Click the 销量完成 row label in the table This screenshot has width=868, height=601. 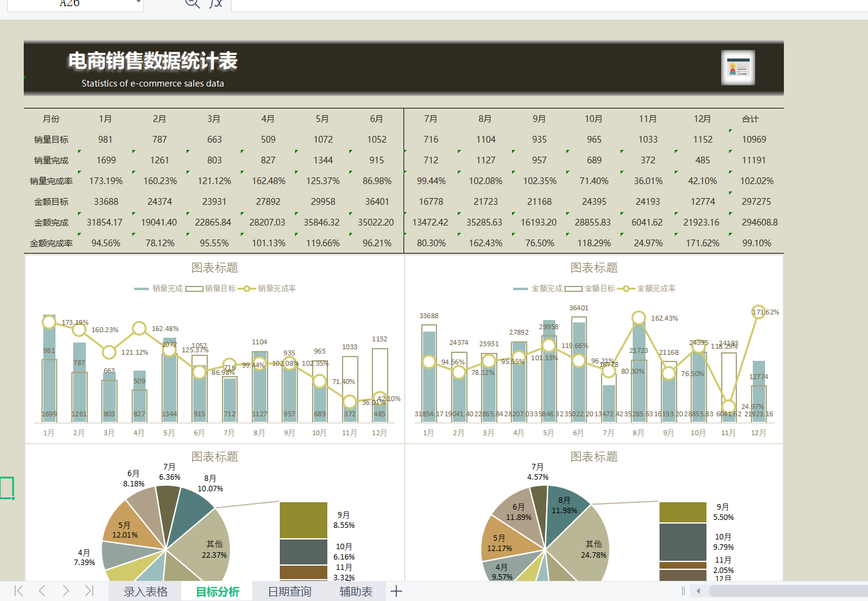point(51,160)
